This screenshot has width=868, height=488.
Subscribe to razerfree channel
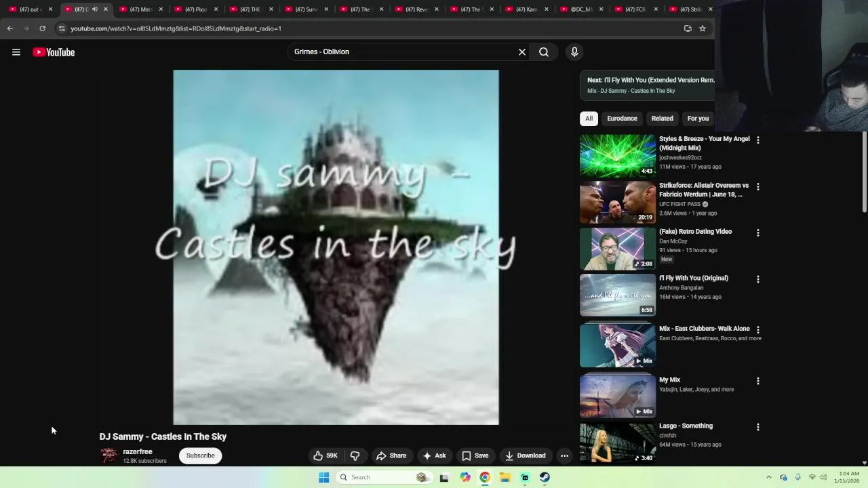[201, 455]
